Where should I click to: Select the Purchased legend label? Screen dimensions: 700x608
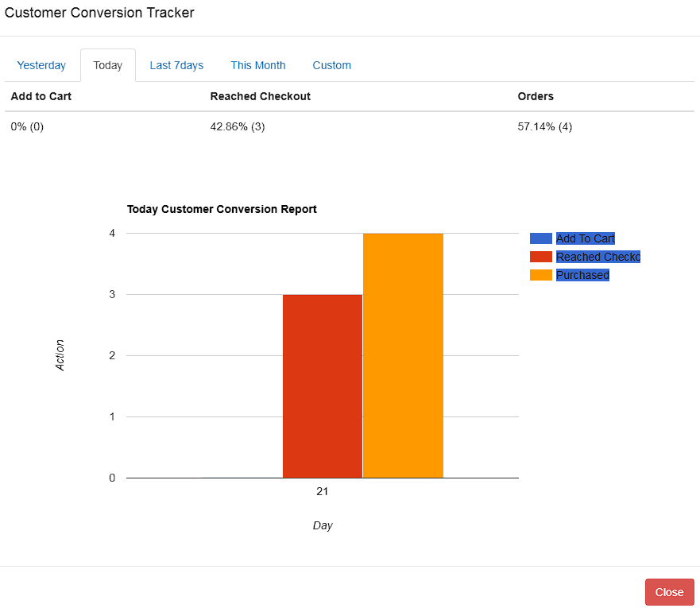582,275
